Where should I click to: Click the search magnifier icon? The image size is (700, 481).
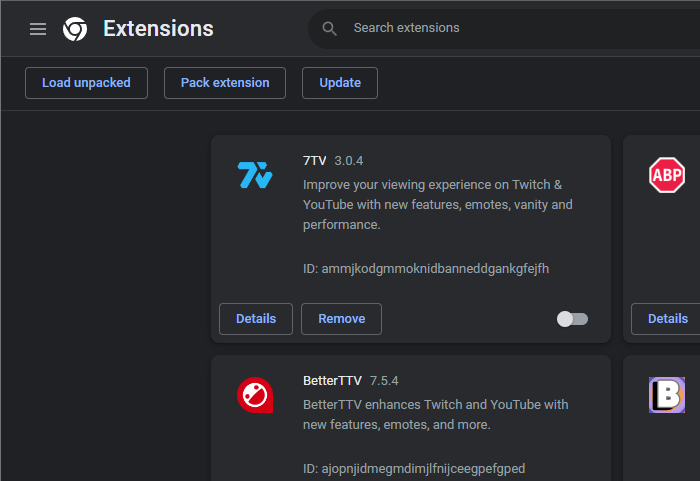tap(331, 29)
